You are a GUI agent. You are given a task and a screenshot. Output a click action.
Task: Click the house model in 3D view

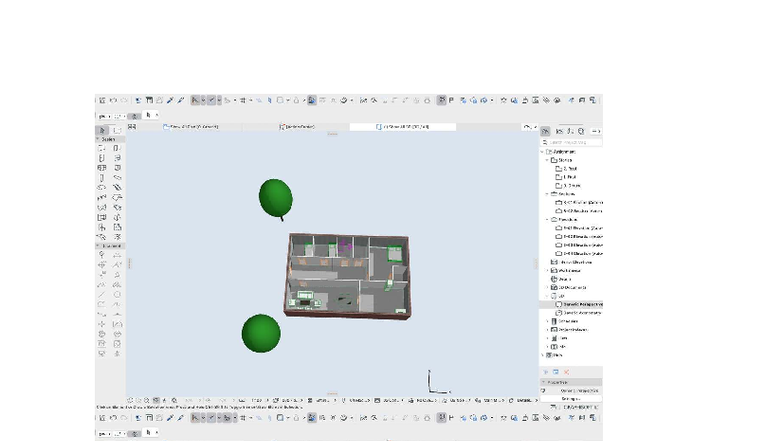pos(348,276)
